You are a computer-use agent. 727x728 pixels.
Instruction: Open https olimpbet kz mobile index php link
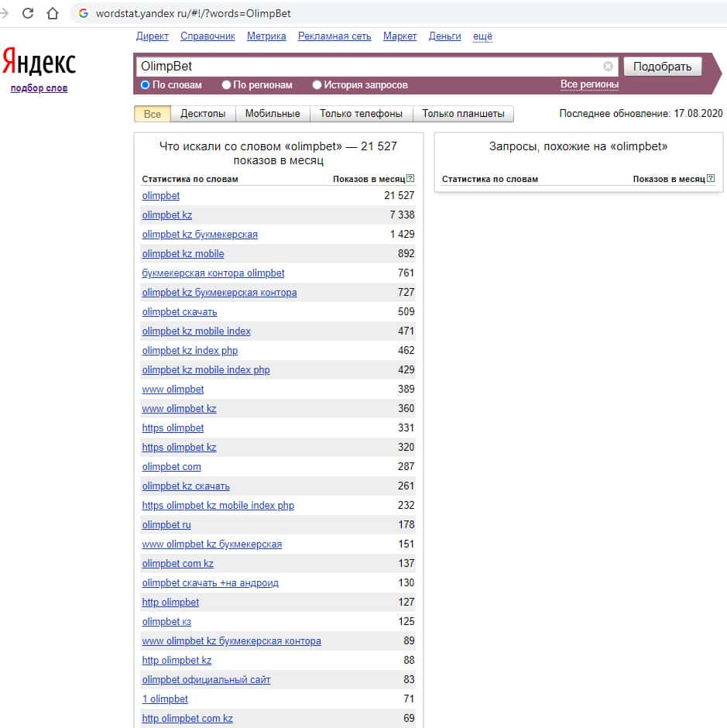click(218, 506)
